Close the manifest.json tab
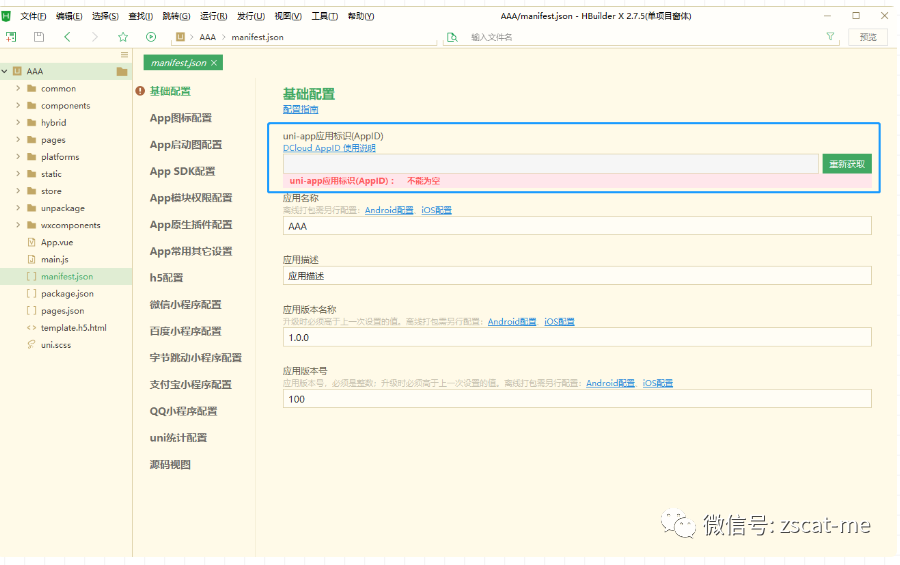Viewport: 900px width, 565px height. click(x=214, y=63)
